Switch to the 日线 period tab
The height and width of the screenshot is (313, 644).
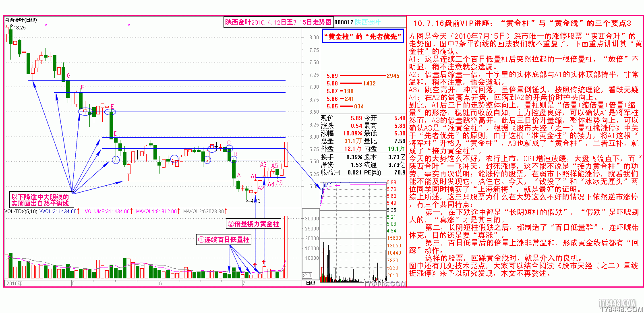[x=311, y=283]
